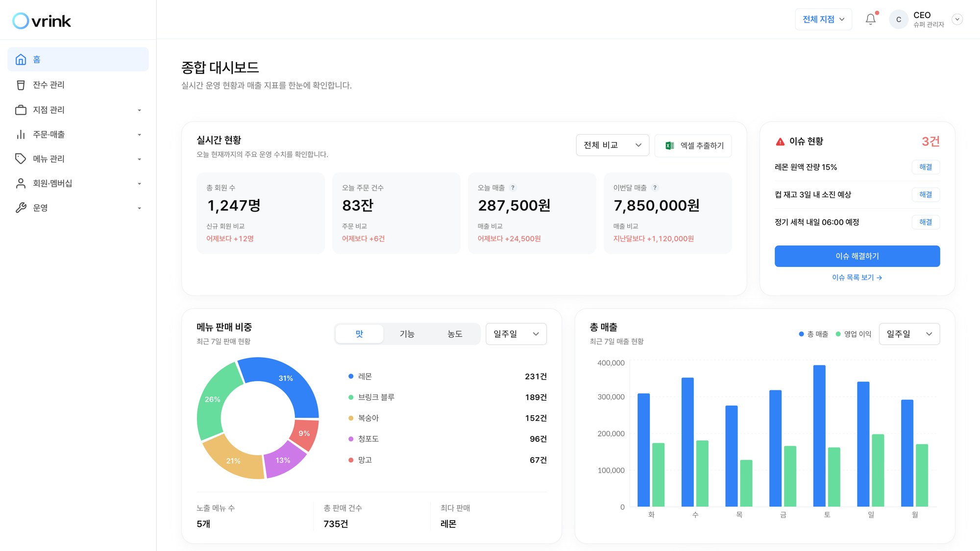980x551 pixels.
Task: Click the 이슈 해결하기 button
Action: pos(857,256)
